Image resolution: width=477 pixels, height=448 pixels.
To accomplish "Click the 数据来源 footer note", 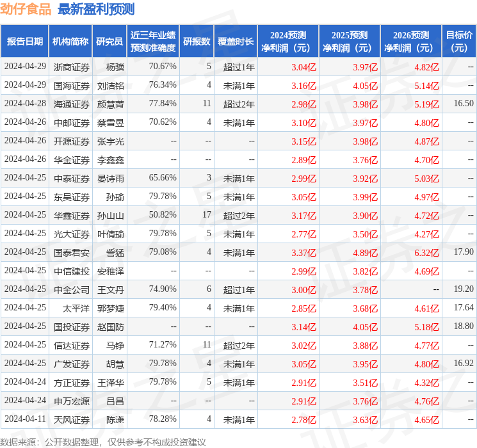I will [x=103, y=442].
